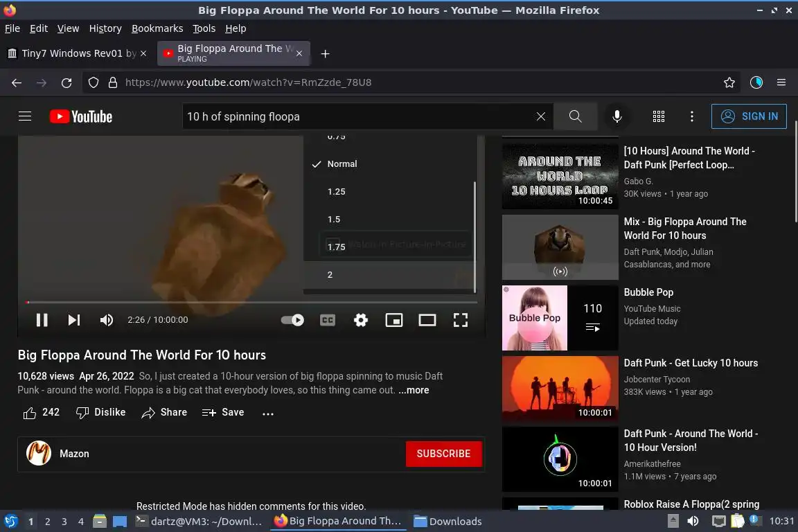Set playback speed to 1.5
The height and width of the screenshot is (532, 798).
pos(389,220)
